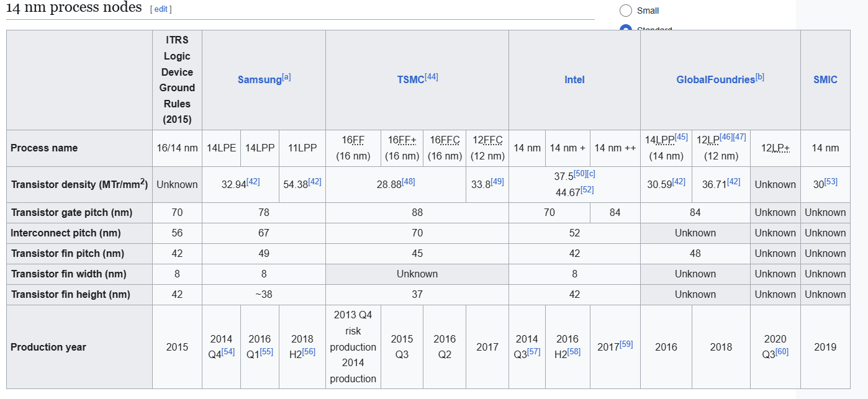Image resolution: width=868 pixels, height=399 pixels.
Task: Open the TSMC header link
Action: point(411,80)
